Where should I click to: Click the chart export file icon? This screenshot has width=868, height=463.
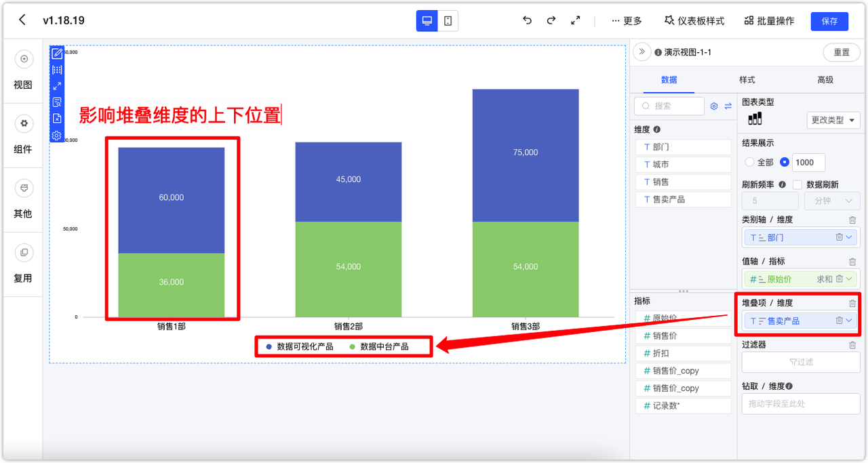coord(57,119)
